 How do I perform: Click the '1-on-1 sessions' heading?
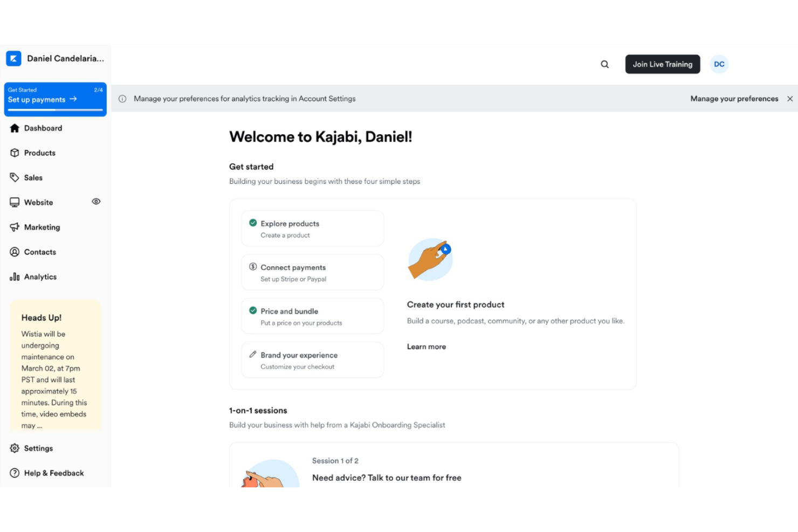pos(258,411)
